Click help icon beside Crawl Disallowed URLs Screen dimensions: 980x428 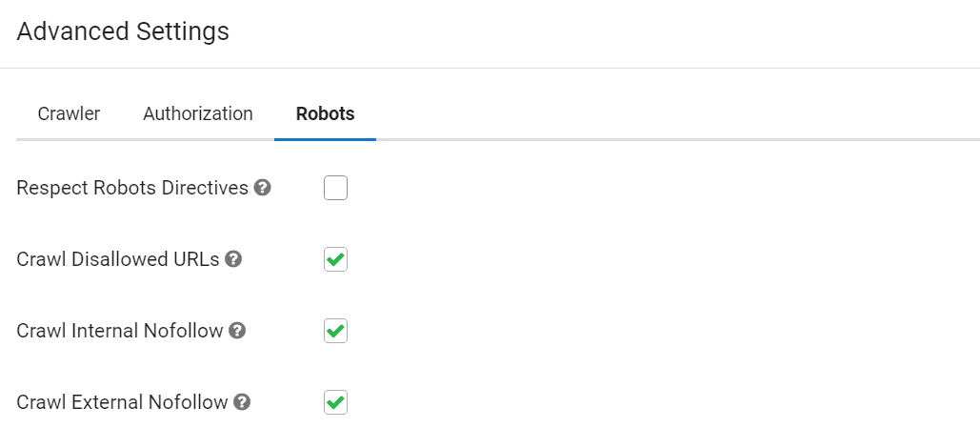(x=233, y=259)
